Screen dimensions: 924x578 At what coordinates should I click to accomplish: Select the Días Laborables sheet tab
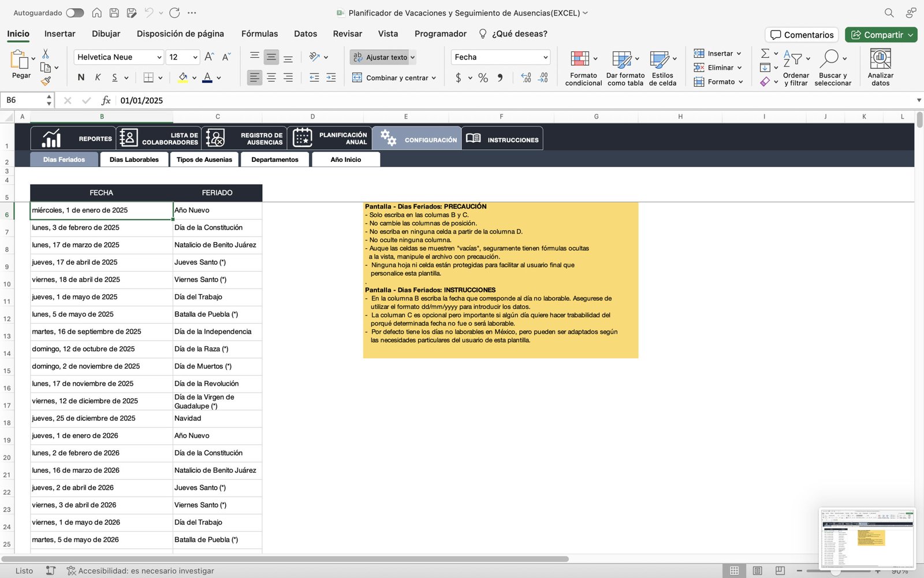pyautogui.click(x=134, y=160)
